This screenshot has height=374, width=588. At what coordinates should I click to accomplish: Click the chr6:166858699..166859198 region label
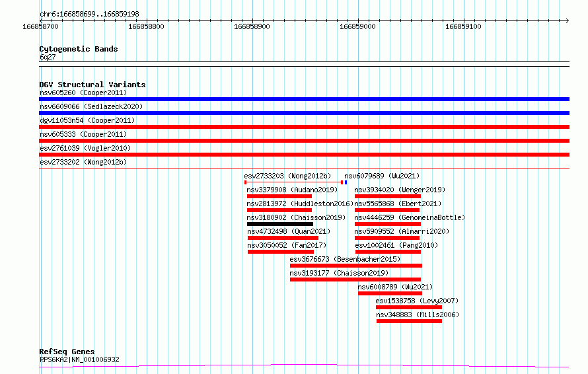(89, 14)
